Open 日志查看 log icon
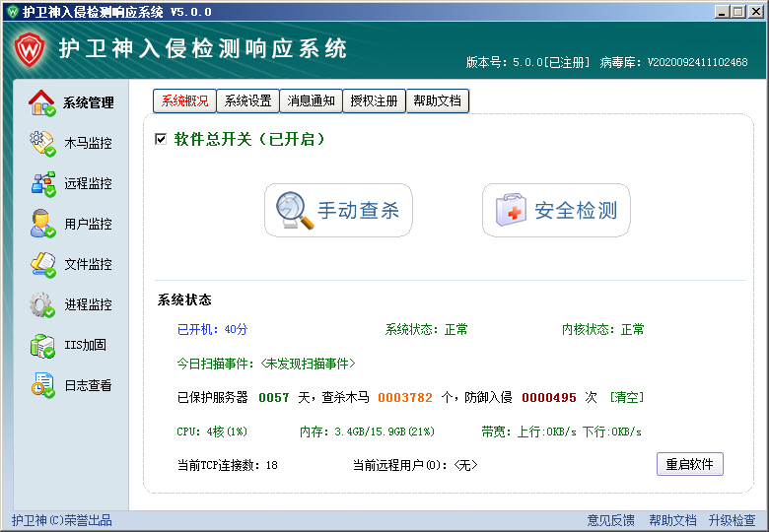 point(42,385)
